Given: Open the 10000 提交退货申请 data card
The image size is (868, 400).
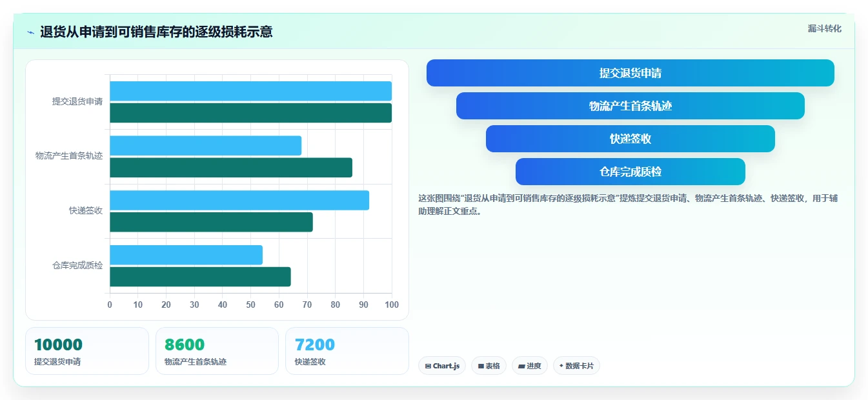Looking at the screenshot, I should pyautogui.click(x=87, y=351).
